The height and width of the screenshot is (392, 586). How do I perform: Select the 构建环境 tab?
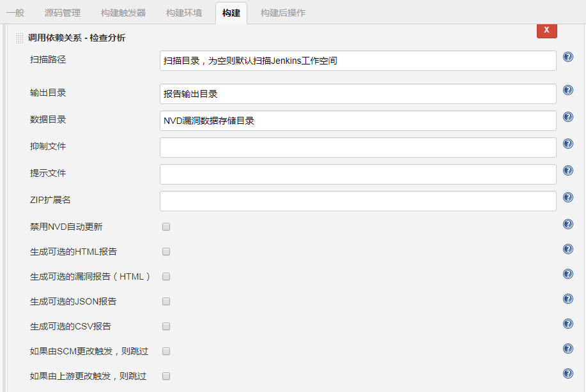point(184,13)
